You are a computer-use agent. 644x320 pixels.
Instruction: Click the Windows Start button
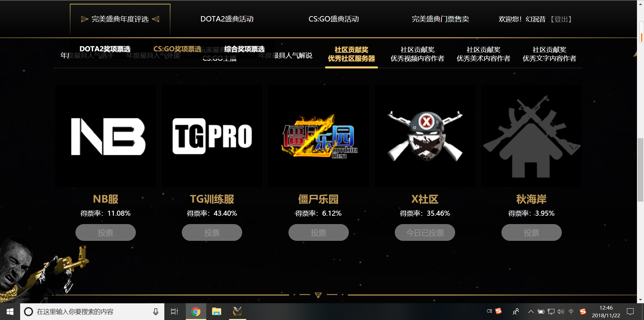(10, 312)
